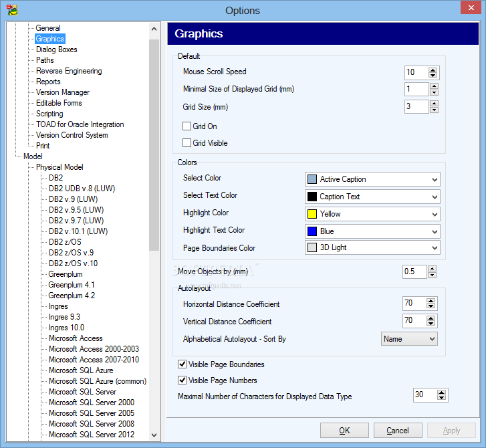Select the Model tree node

click(x=33, y=156)
